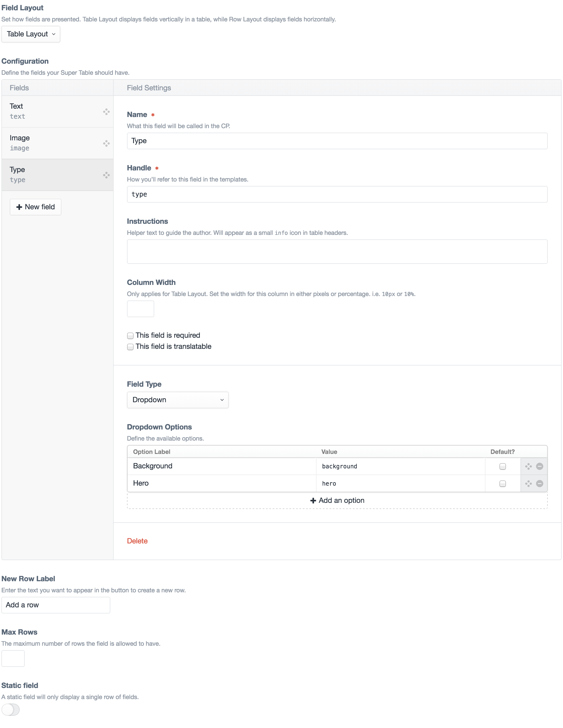Enable the This field is required checkbox
Image resolution: width=563 pixels, height=728 pixels.
(x=130, y=336)
